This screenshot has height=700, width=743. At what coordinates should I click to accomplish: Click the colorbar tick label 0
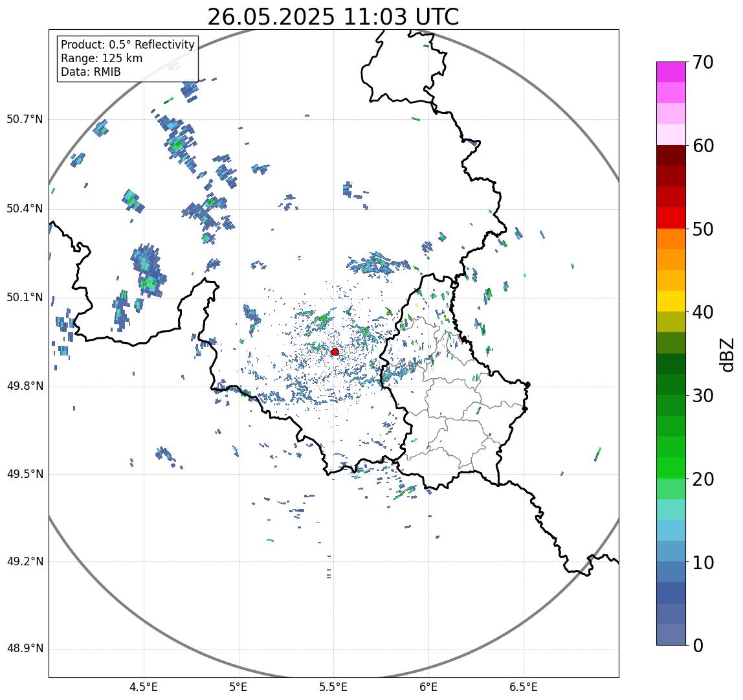(x=698, y=646)
